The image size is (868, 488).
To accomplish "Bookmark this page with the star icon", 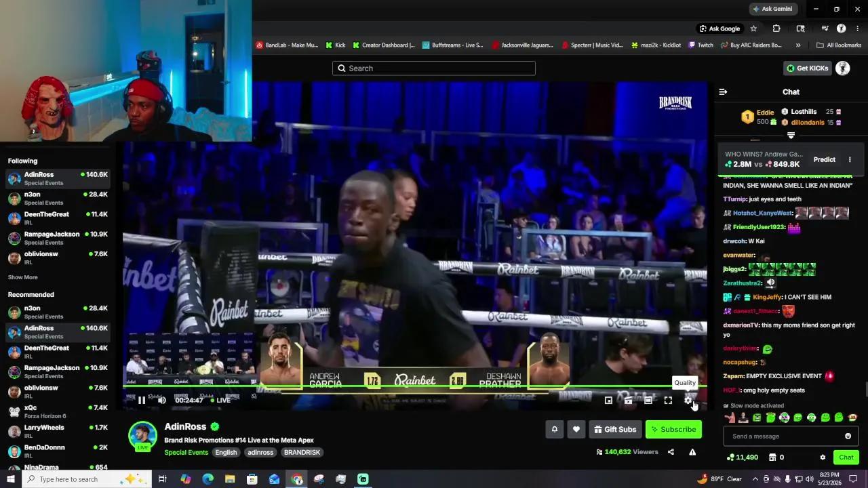I will pos(753,28).
